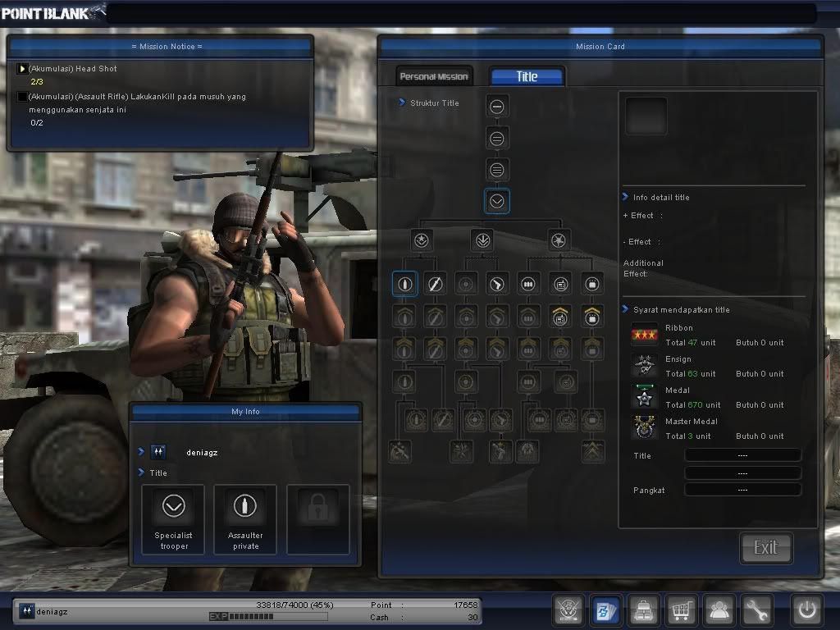Click the power exit-game icon
This screenshot has height=630, width=840.
(807, 610)
